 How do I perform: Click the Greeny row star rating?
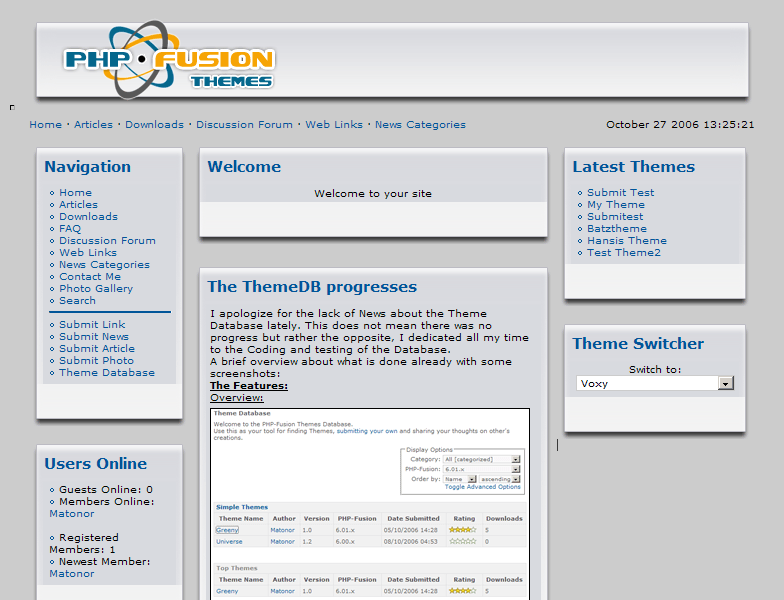462,530
